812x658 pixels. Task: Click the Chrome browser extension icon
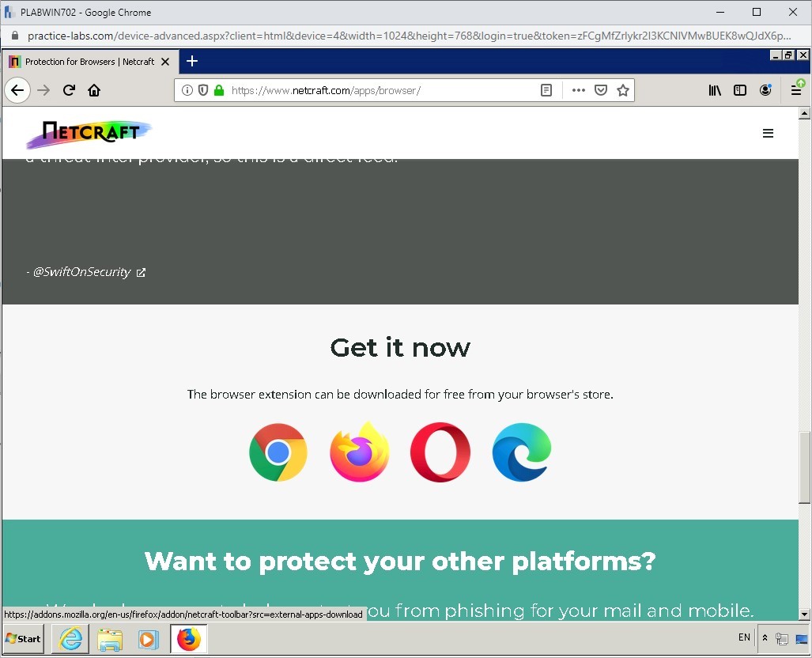278,452
